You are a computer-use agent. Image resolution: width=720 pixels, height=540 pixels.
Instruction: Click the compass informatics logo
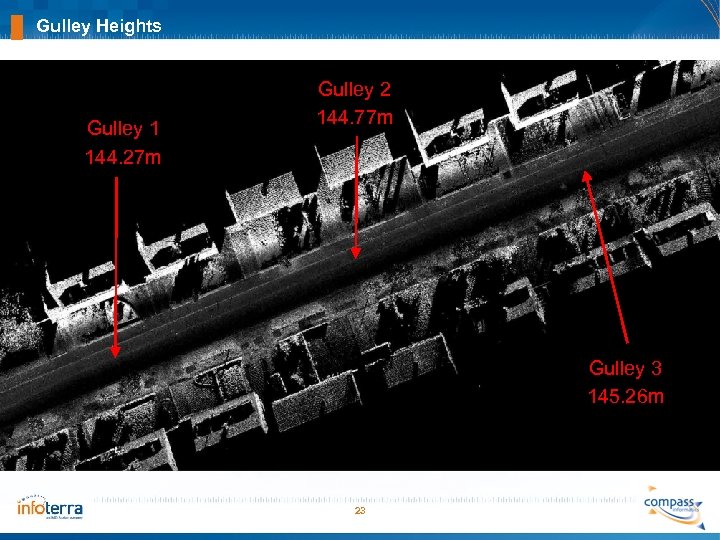pyautogui.click(x=675, y=507)
